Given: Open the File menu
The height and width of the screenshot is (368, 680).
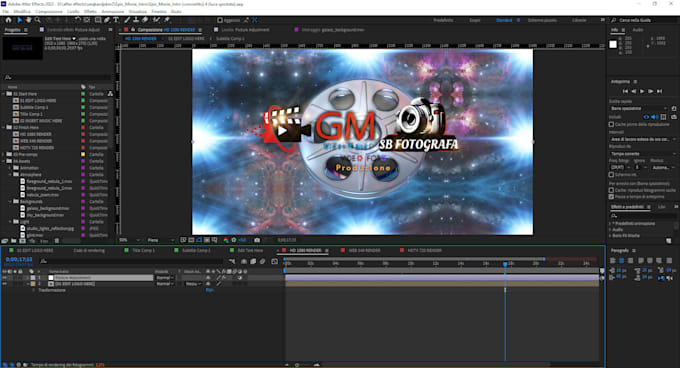Looking at the screenshot, I should pos(6,12).
